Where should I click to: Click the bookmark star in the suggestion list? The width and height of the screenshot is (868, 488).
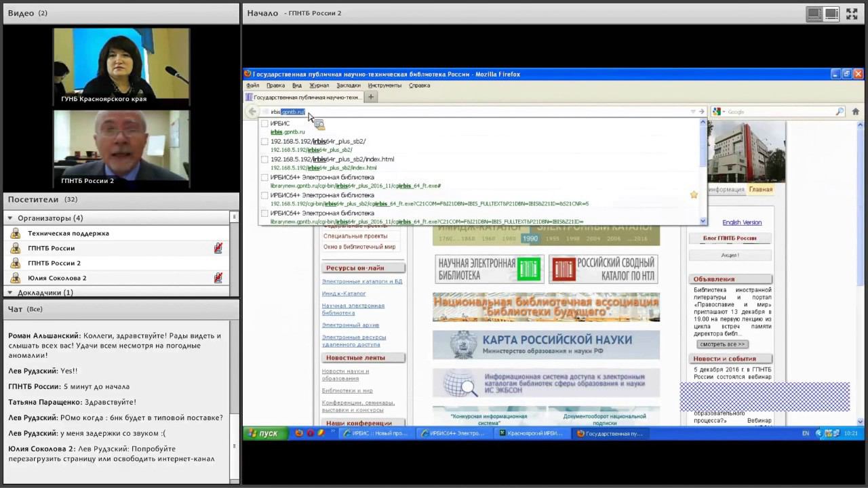coord(694,195)
